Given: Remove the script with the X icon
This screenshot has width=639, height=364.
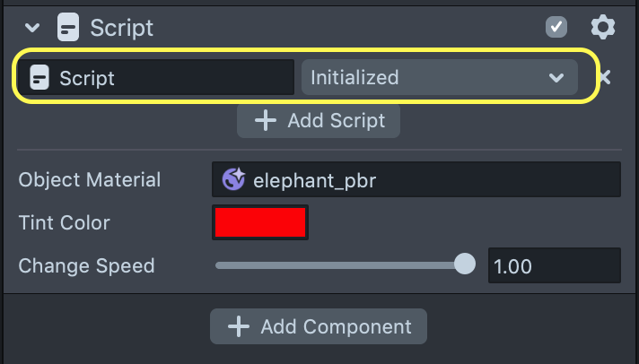Looking at the screenshot, I should tap(605, 77).
